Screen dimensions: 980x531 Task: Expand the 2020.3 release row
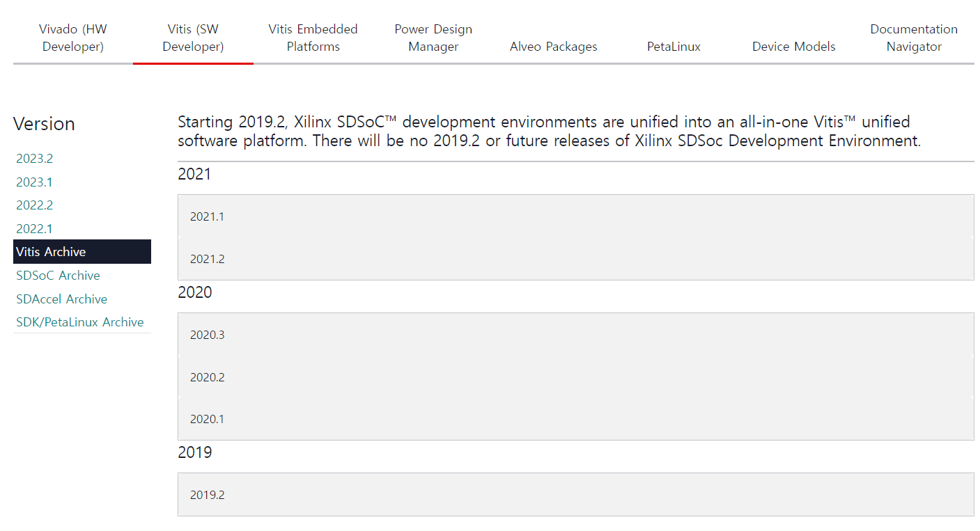(576, 335)
